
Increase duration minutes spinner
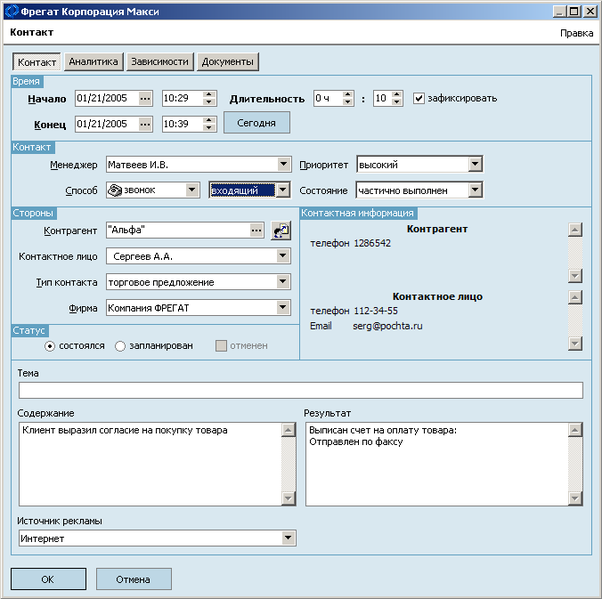tap(397, 95)
